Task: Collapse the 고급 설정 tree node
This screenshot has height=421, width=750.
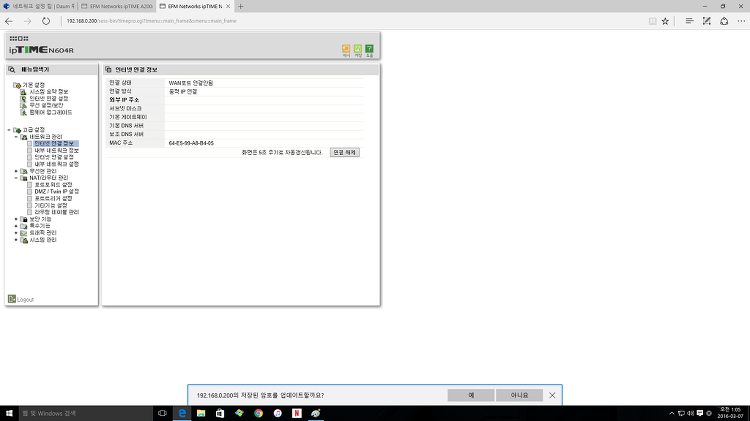Action: pos(9,130)
